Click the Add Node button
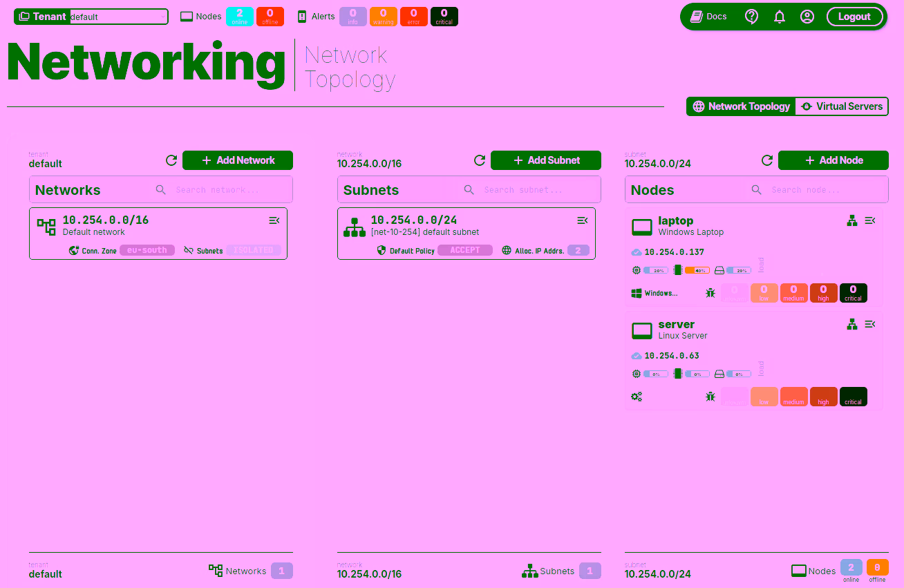The height and width of the screenshot is (588, 904). click(833, 160)
